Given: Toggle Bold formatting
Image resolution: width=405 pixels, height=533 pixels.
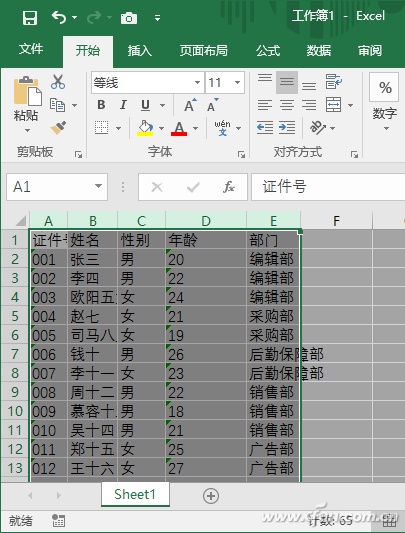Looking at the screenshot, I should (101, 105).
